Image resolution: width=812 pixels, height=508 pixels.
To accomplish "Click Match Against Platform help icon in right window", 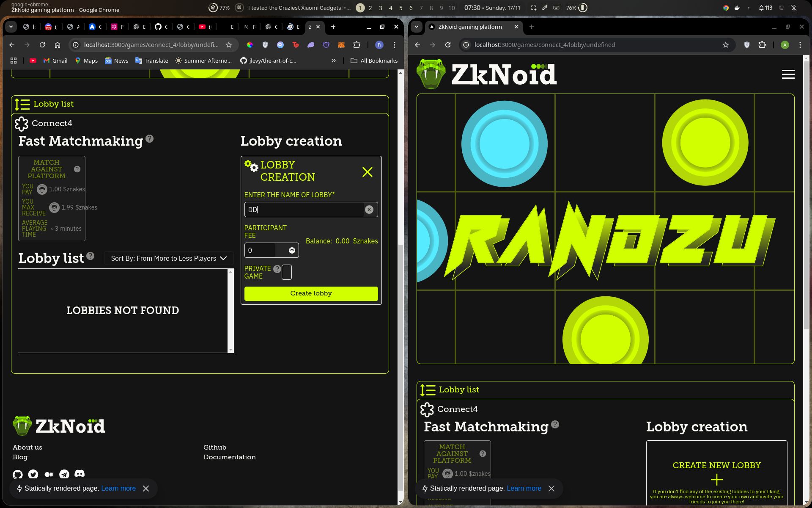I will (x=483, y=453).
